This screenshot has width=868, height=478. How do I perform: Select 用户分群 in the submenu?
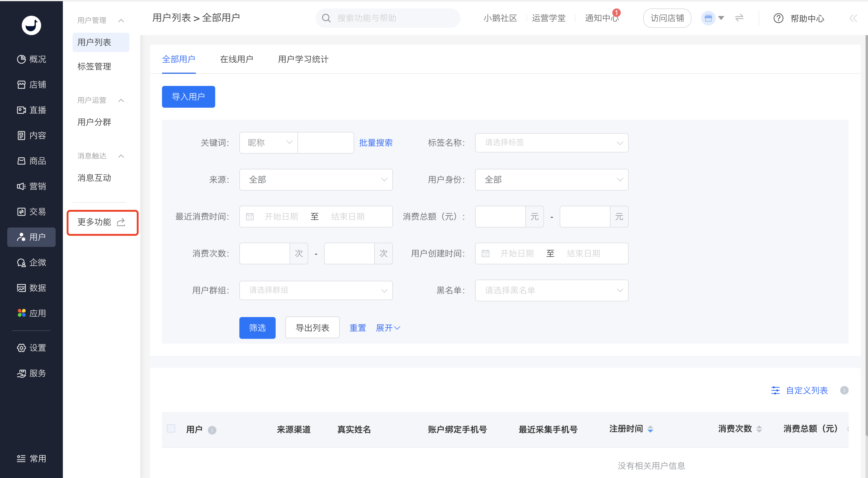[94, 122]
